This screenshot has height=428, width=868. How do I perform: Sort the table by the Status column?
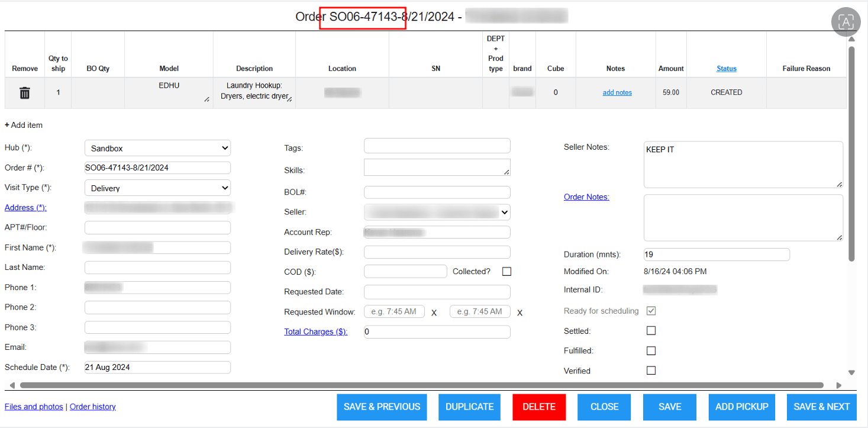(x=727, y=68)
